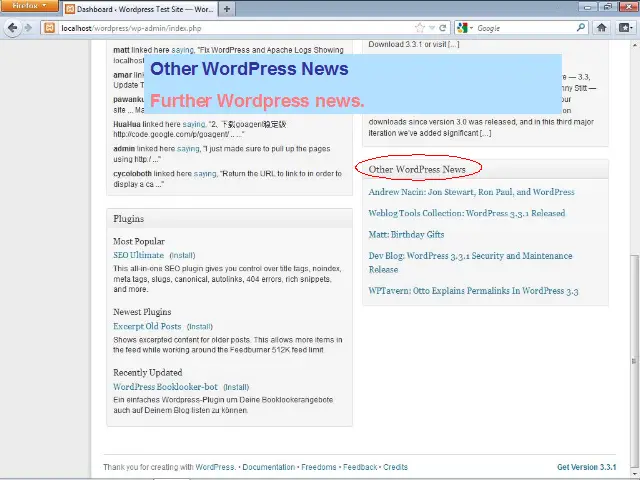
Task: Open a new tab with plus button
Action: pos(227,9)
